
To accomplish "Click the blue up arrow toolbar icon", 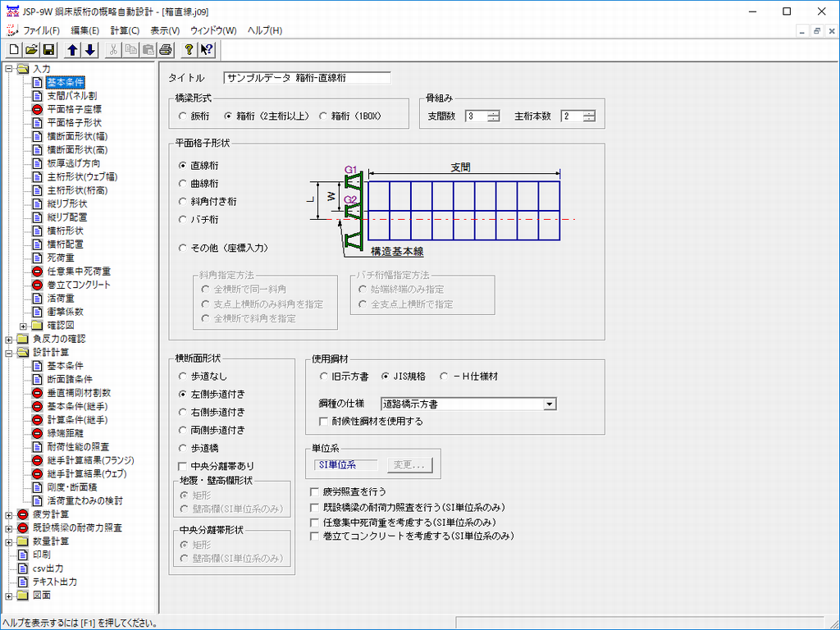I will point(73,50).
